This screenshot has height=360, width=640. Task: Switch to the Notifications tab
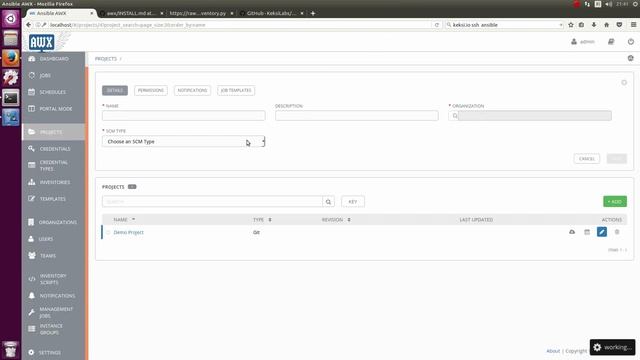192,90
